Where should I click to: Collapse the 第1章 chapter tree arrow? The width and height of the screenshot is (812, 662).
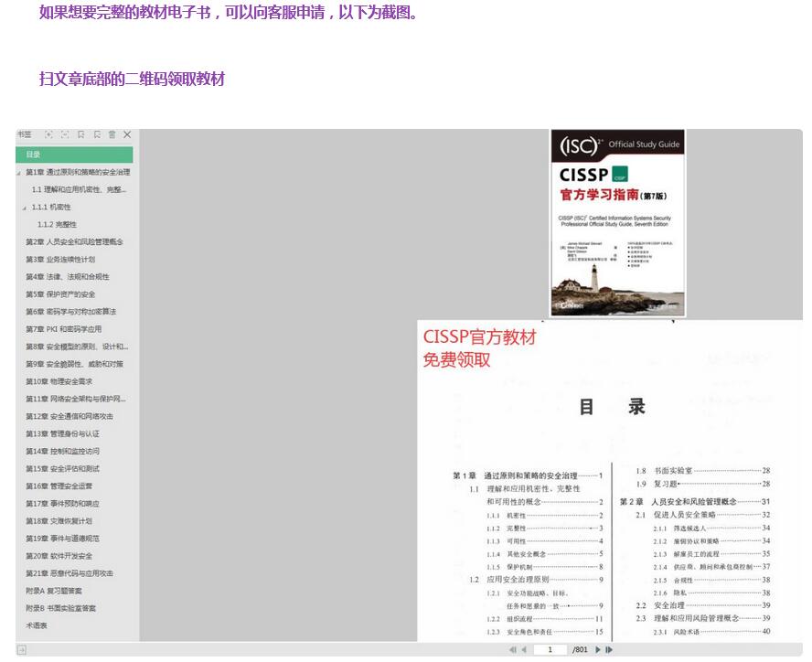pos(18,173)
